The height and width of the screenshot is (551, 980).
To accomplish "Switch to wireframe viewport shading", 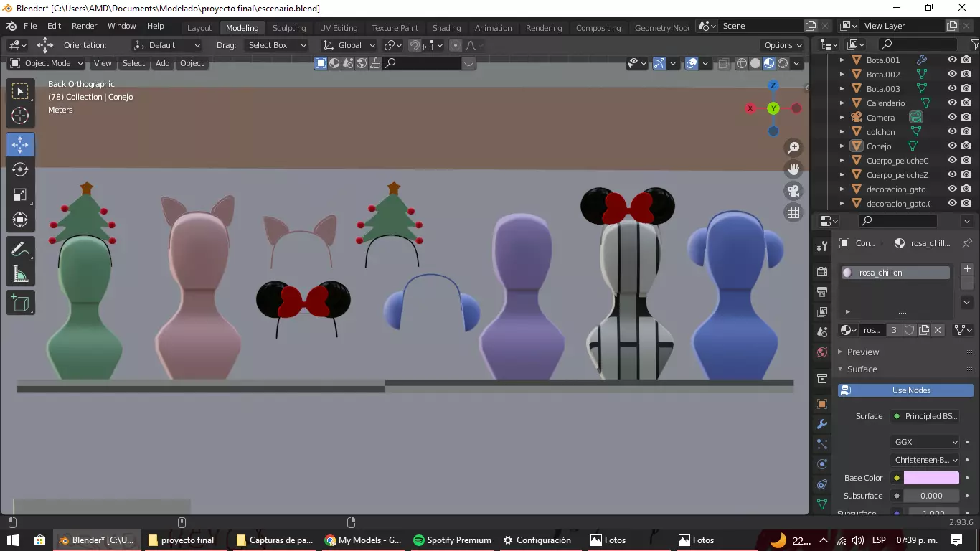I will tap(742, 63).
